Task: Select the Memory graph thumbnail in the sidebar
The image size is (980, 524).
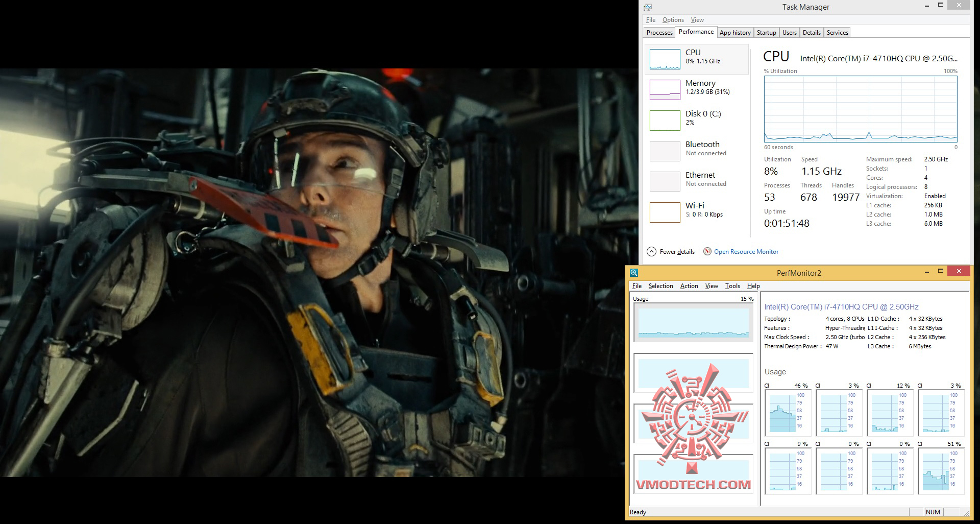Action: (x=665, y=90)
